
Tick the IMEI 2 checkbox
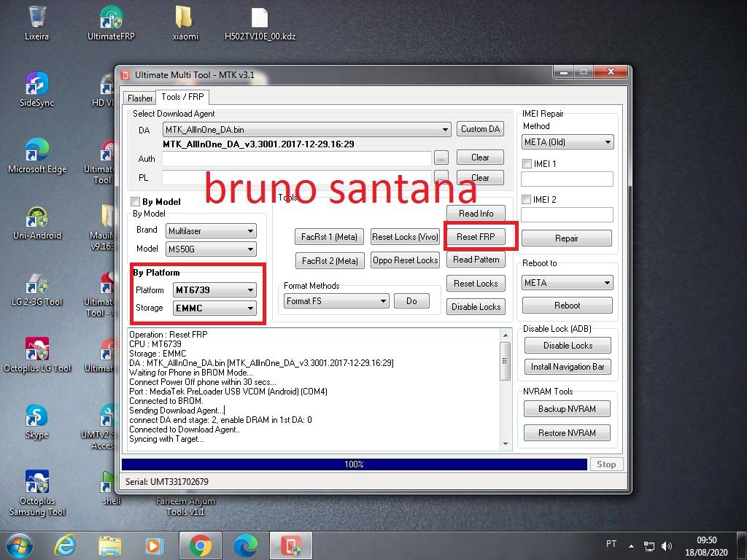[527, 200]
